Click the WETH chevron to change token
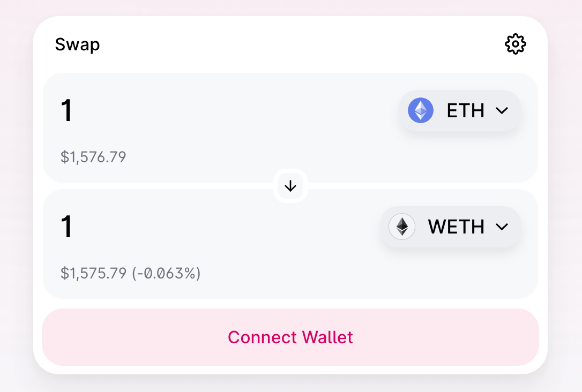This screenshot has height=392, width=582. tap(502, 227)
